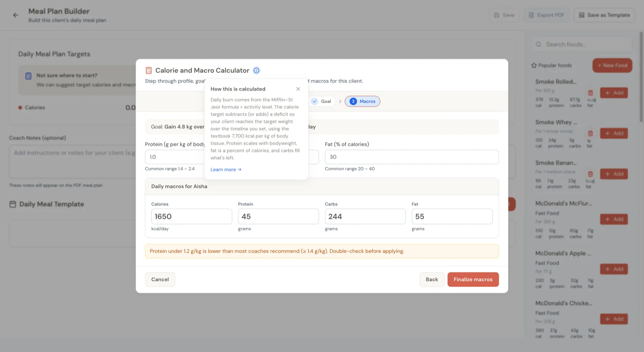Click the New Food button
The image size is (644, 352).
[612, 65]
